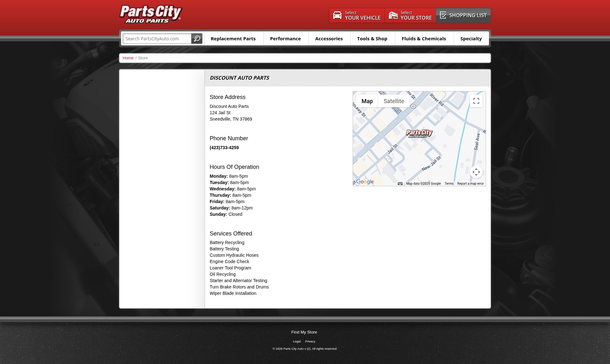Click River Rd label on map

[437, 100]
